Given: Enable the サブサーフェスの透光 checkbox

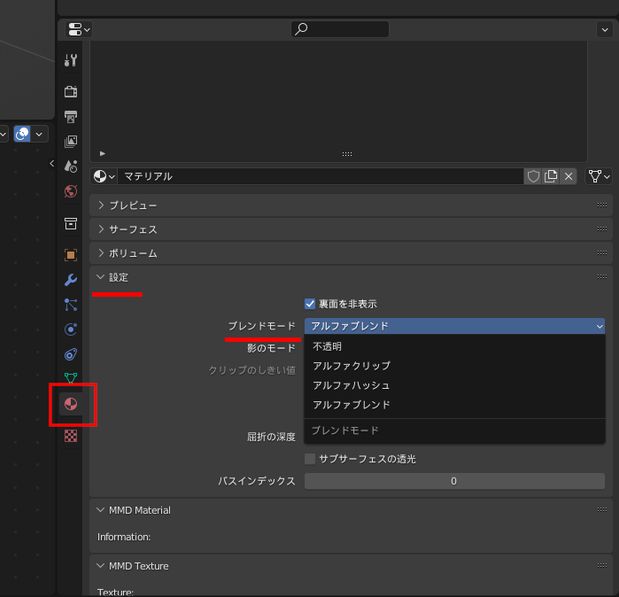Looking at the screenshot, I should [310, 459].
